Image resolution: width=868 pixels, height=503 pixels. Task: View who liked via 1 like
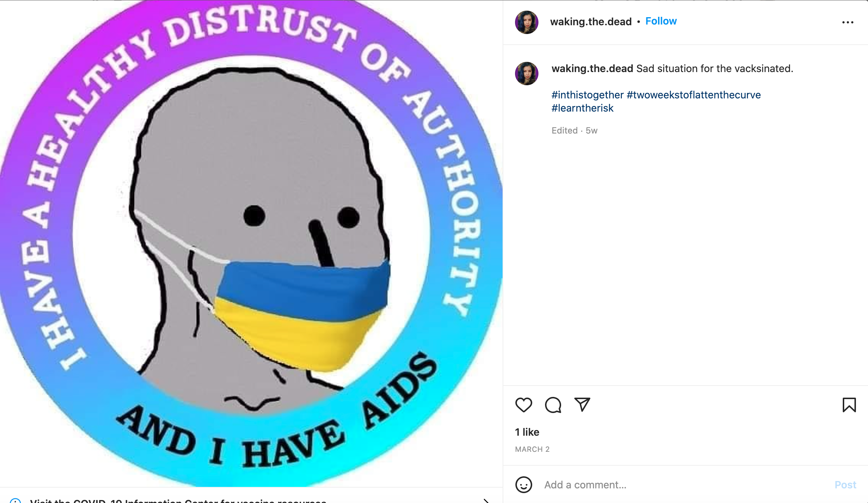[527, 432]
